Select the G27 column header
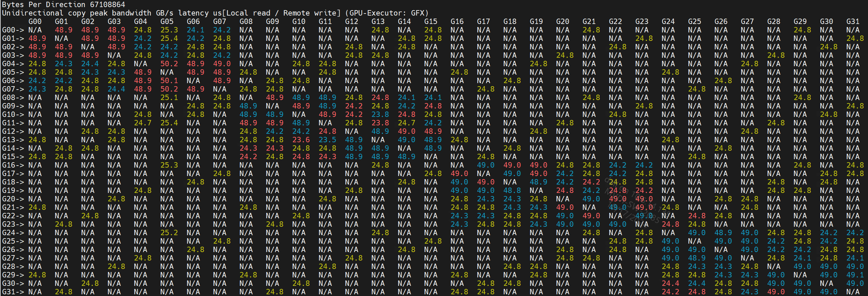 747,21
